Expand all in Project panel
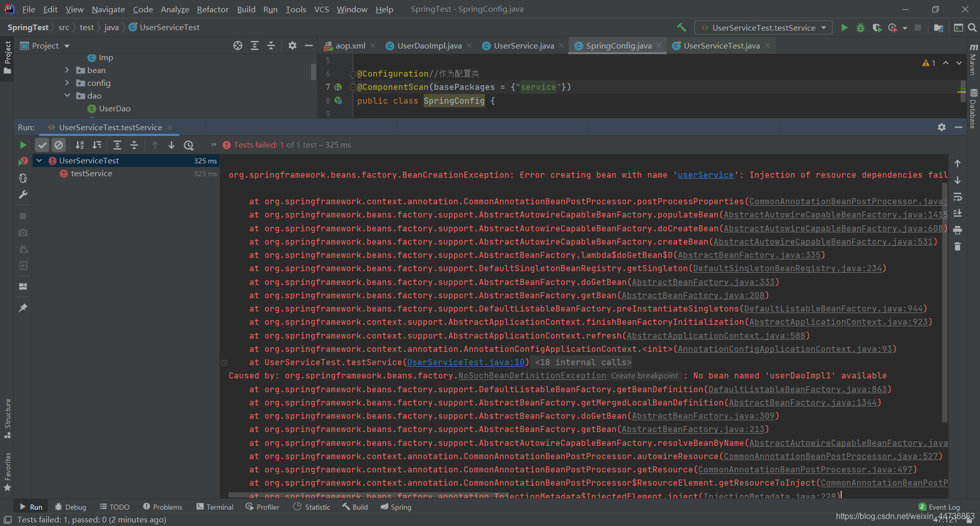Screen dimensions: 980x526 coord(255,45)
